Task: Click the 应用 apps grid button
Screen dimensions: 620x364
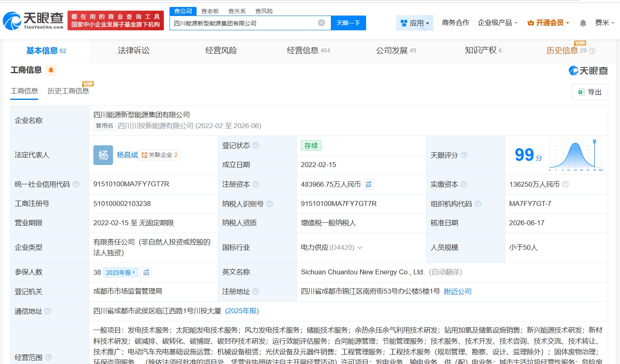Action: (x=414, y=23)
